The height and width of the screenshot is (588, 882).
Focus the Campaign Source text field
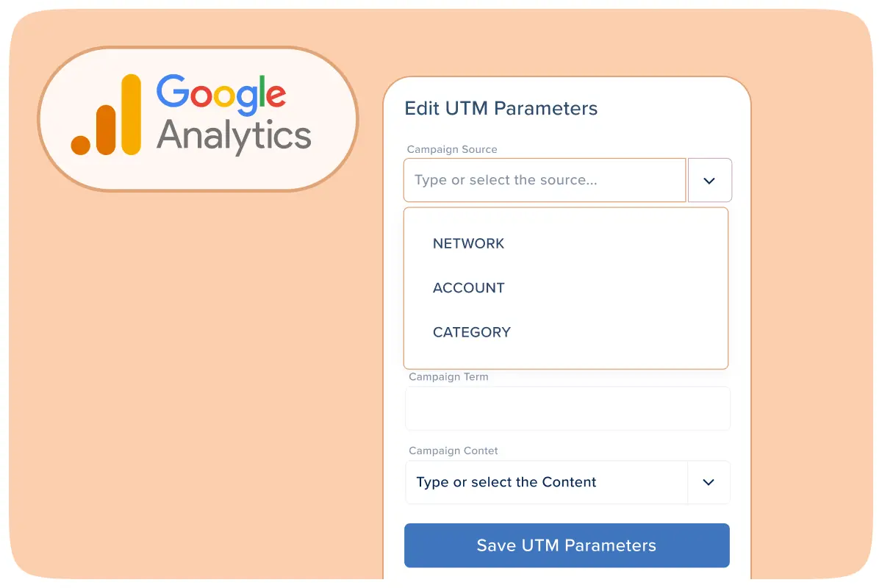(544, 180)
